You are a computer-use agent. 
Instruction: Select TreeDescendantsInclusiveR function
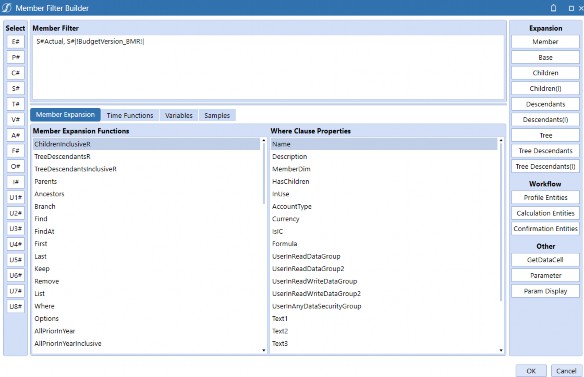146,169
